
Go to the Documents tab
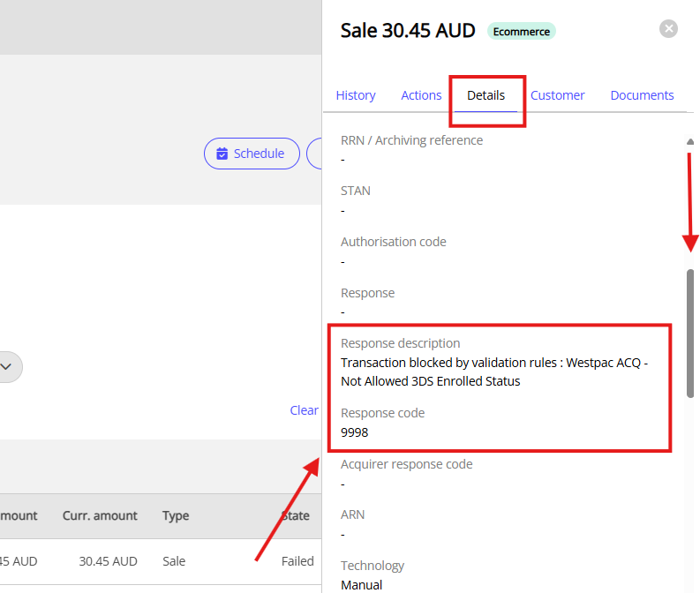(642, 95)
